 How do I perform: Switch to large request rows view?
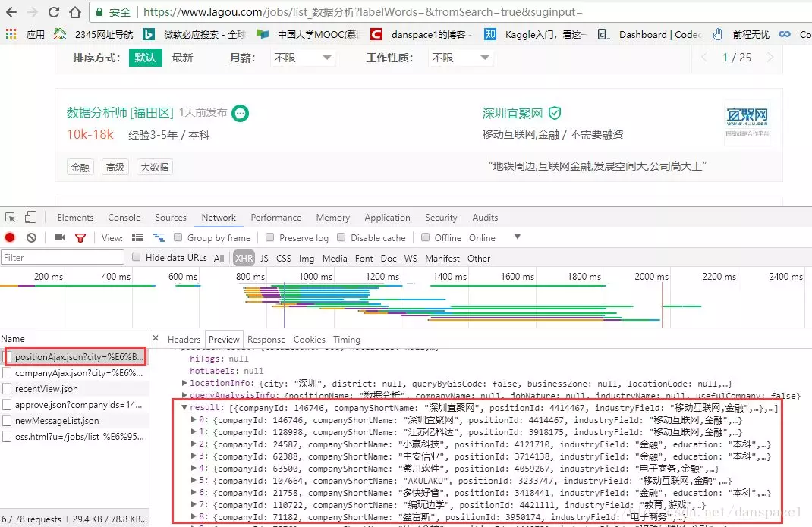pyautogui.click(x=137, y=237)
